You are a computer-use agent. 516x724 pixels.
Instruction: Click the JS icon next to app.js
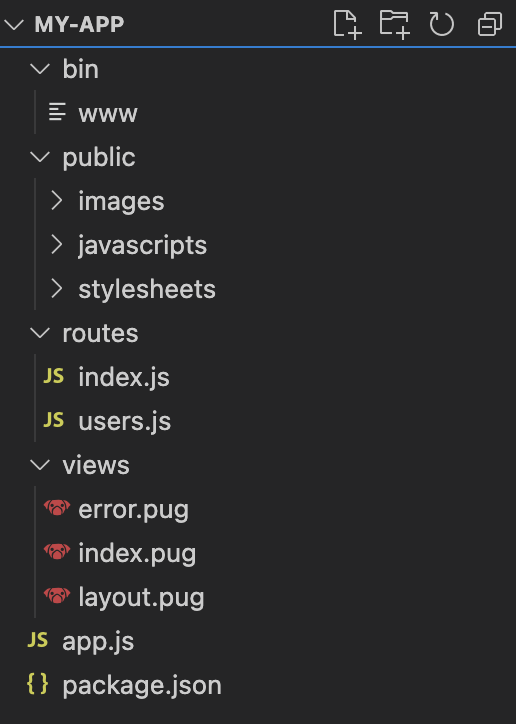click(x=38, y=640)
